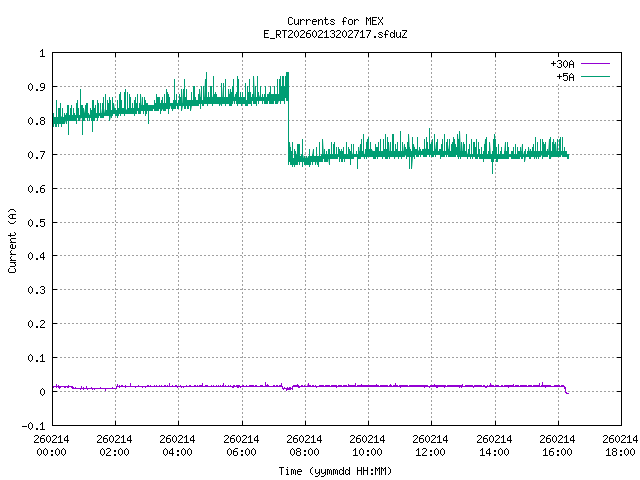Select the 16:00 time tick label
This screenshot has width=640, height=480.
557,445
